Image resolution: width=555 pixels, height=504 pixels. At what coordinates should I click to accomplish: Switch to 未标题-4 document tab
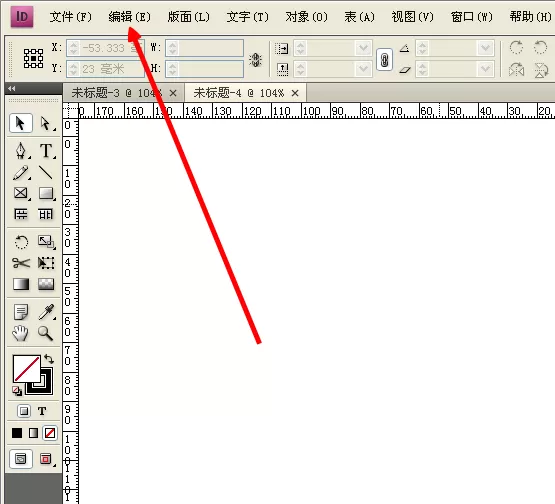point(239,93)
